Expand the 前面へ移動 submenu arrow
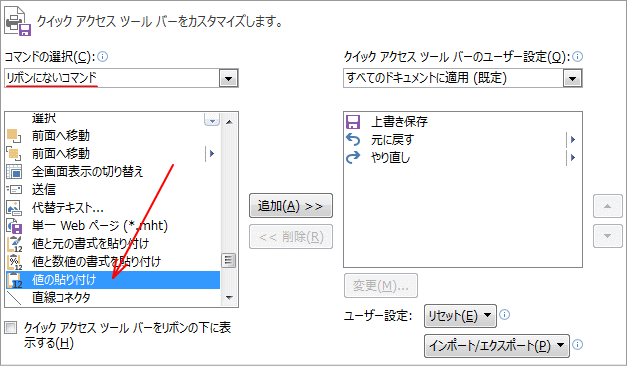 212,153
